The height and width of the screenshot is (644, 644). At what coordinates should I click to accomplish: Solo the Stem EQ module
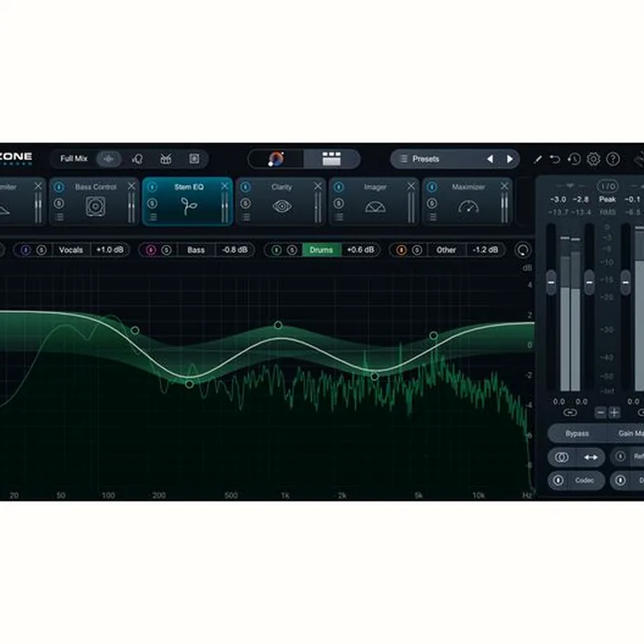[152, 203]
